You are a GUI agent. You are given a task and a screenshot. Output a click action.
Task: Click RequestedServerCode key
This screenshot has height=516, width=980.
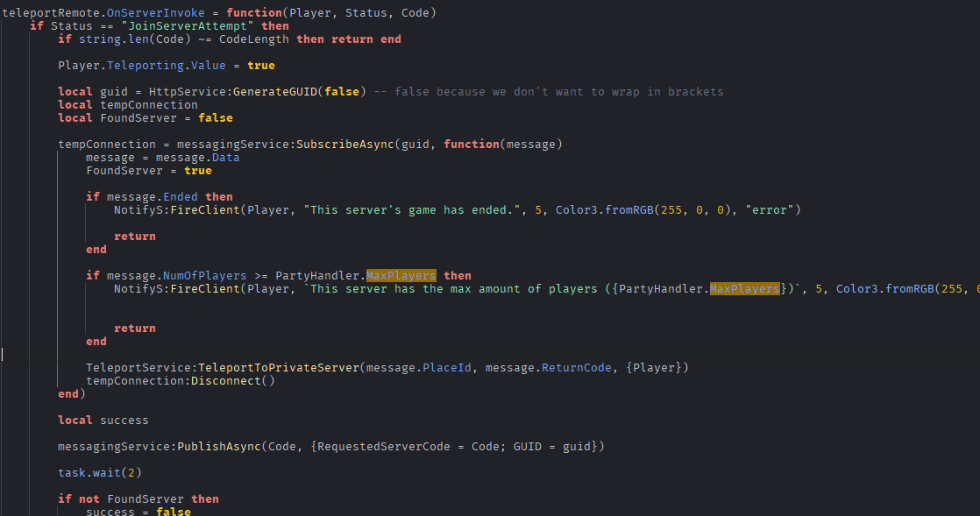pyautogui.click(x=384, y=445)
